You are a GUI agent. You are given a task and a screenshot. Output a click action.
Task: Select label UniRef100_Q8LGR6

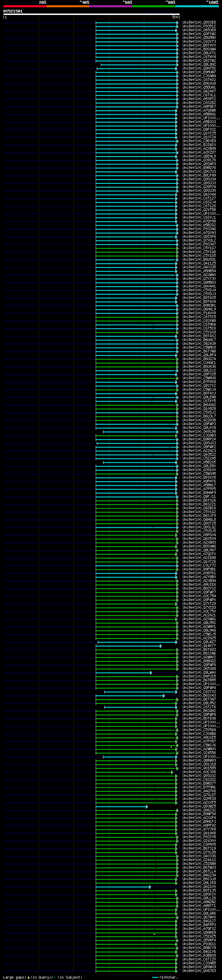(199, 913)
